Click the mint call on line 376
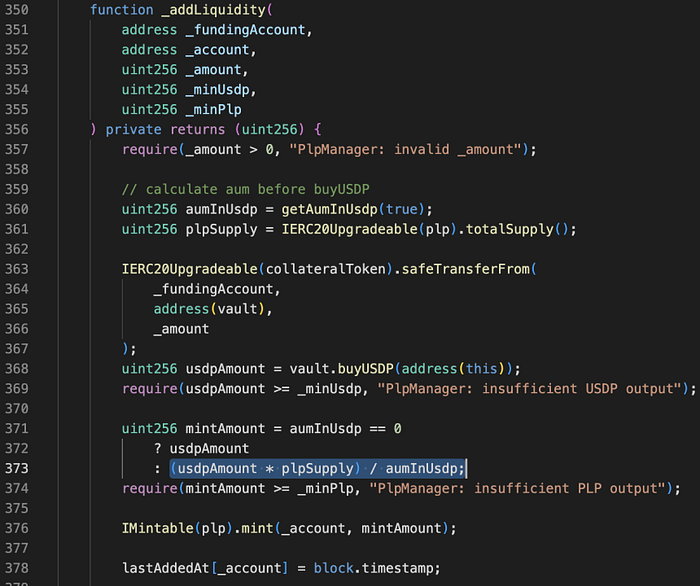Image resolution: width=700 pixels, height=586 pixels. point(257,528)
